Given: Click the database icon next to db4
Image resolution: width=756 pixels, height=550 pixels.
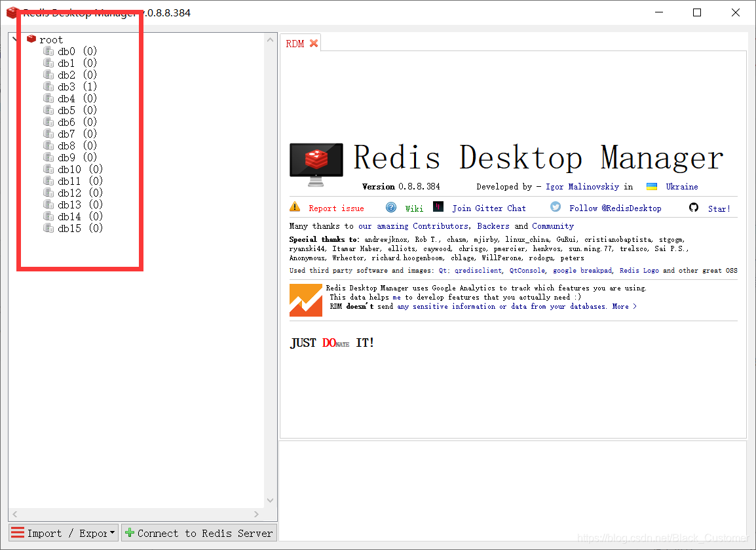Looking at the screenshot, I should pos(48,98).
